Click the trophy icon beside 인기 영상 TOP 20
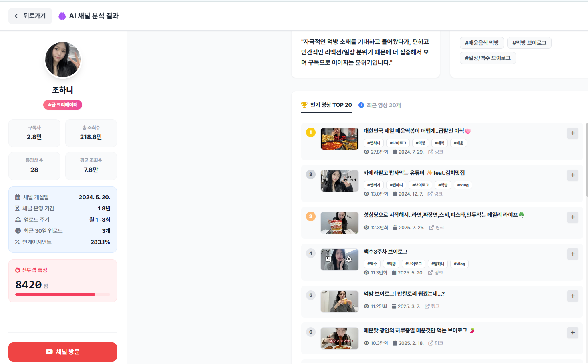 click(x=305, y=105)
